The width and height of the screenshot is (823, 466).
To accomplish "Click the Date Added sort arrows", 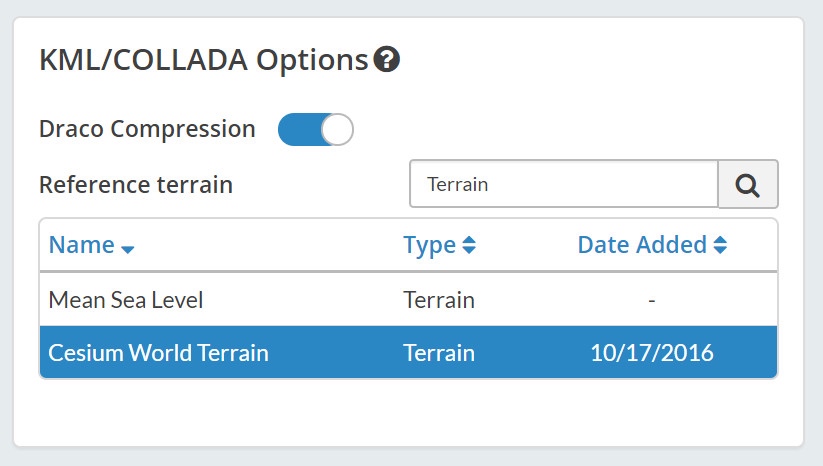I will pyautogui.click(x=720, y=246).
